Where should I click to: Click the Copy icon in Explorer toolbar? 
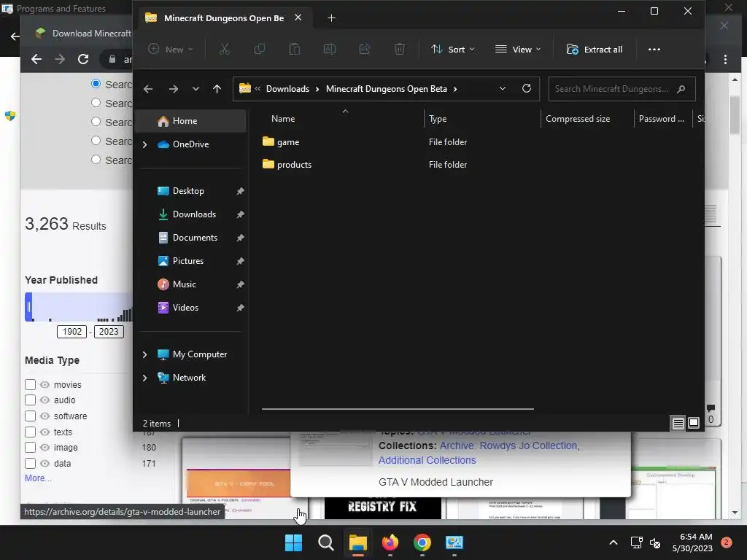pos(260,49)
